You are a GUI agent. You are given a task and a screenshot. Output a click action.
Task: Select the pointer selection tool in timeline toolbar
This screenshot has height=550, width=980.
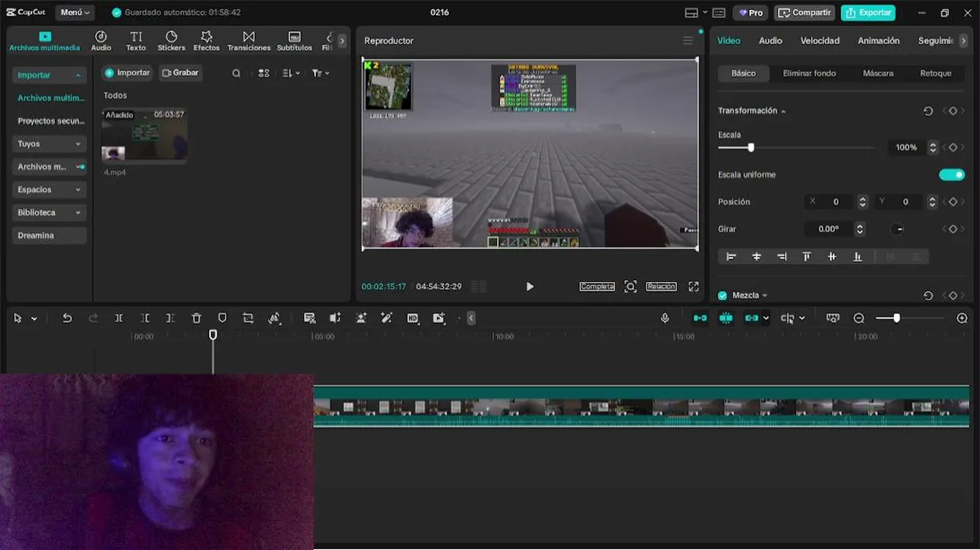[18, 319]
